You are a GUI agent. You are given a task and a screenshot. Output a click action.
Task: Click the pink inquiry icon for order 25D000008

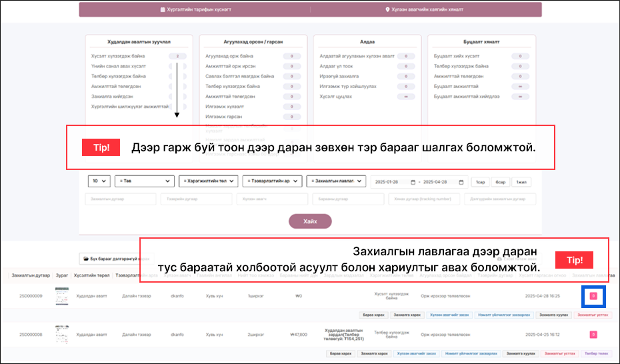[x=593, y=334]
